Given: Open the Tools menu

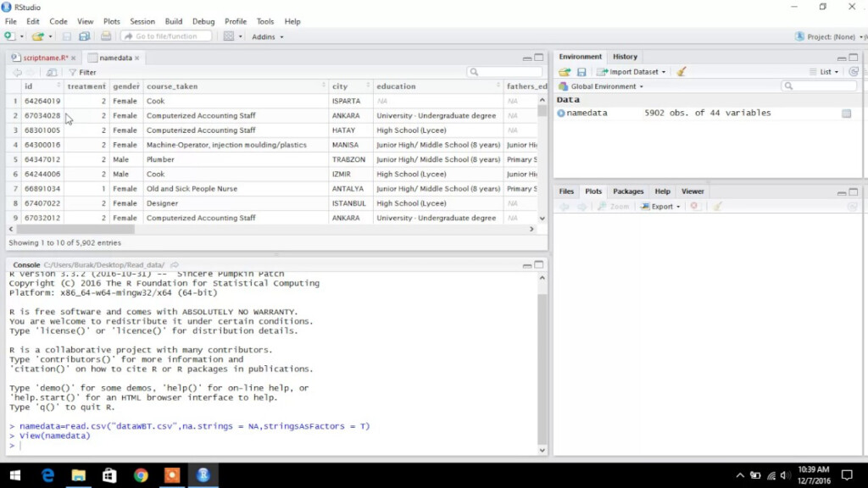Looking at the screenshot, I should (265, 21).
